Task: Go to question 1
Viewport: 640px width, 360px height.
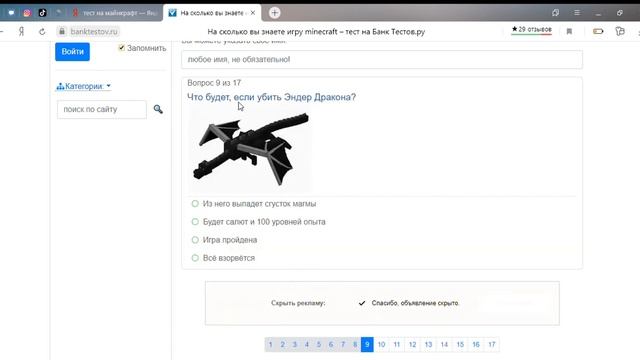Action: tap(271, 344)
